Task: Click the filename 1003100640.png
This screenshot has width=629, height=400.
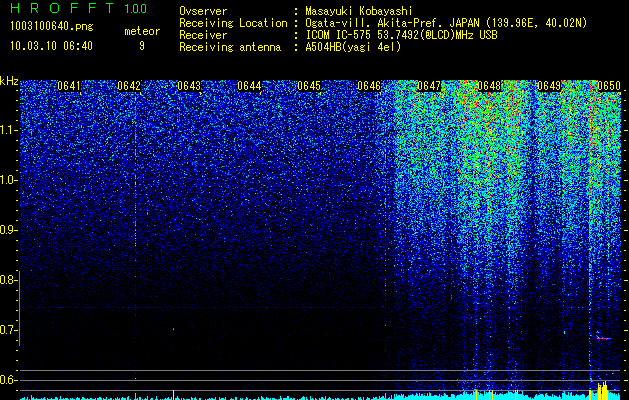Action: point(52,27)
